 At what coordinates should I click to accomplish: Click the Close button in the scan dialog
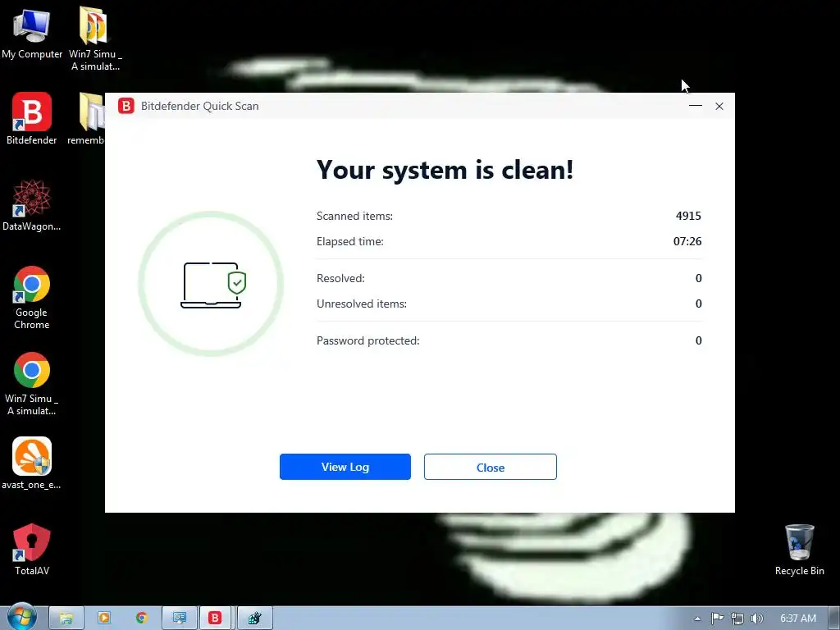(x=491, y=467)
